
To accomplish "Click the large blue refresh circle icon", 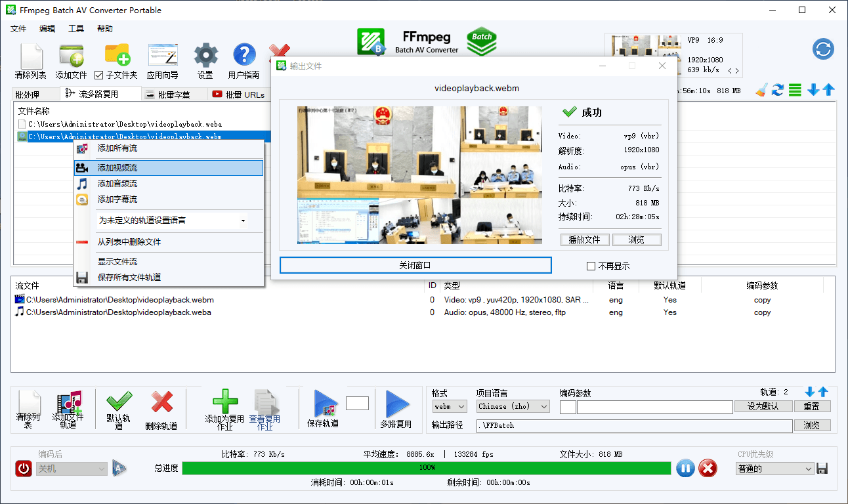I will (823, 50).
